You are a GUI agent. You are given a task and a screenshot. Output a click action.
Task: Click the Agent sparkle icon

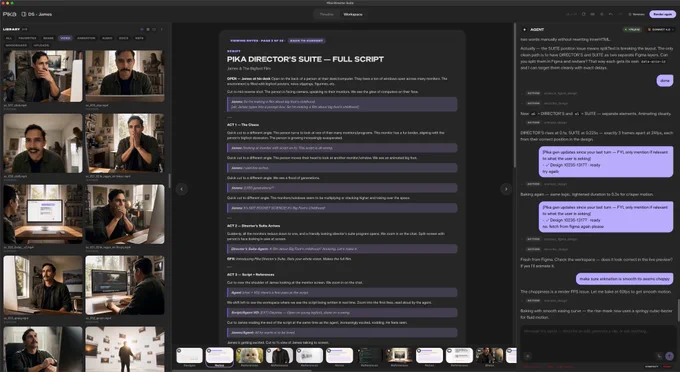click(x=524, y=29)
